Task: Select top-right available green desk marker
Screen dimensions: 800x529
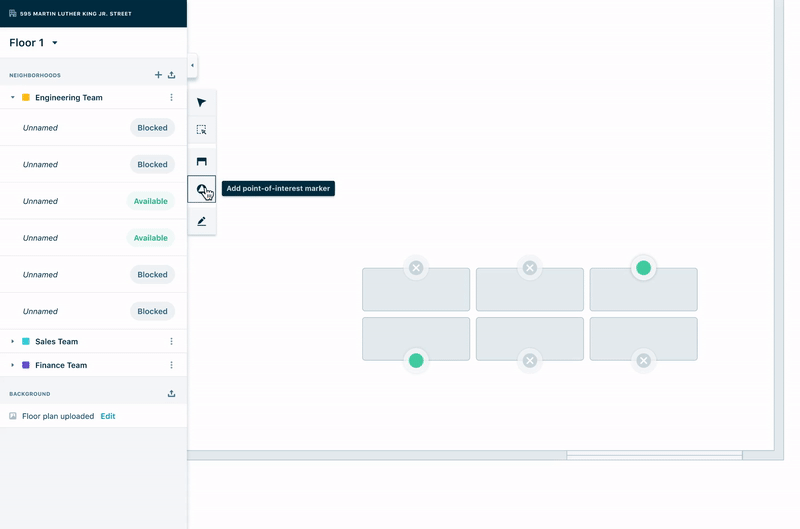Action: tap(644, 268)
